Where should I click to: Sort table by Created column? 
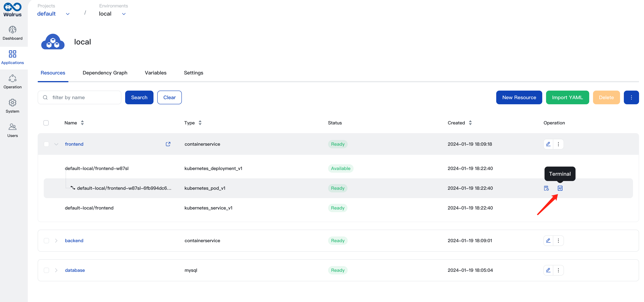[470, 123]
